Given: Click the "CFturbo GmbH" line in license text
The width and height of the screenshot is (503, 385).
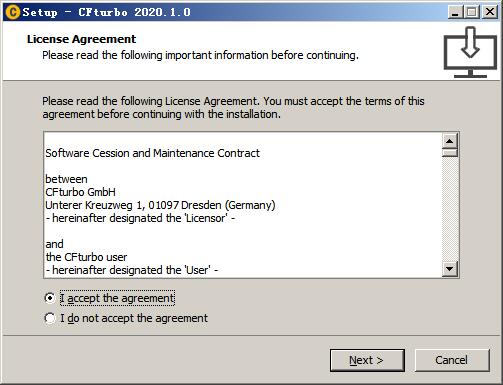Looking at the screenshot, I should coord(81,192).
